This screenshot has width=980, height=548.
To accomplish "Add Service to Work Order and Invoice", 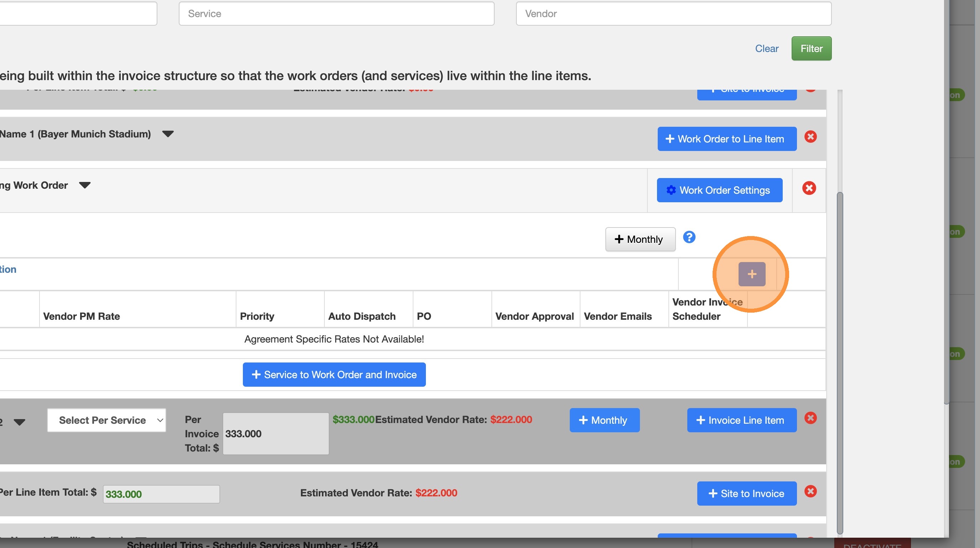I will pyautogui.click(x=334, y=375).
